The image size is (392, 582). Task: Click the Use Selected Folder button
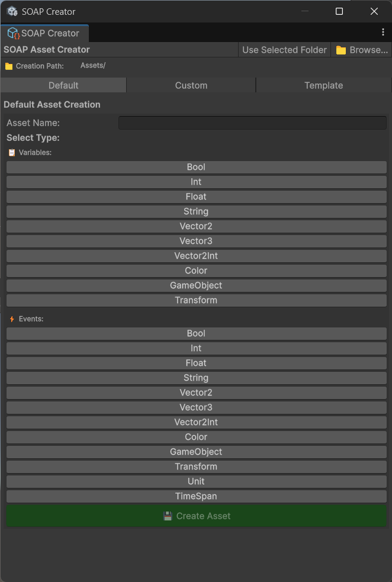pos(284,50)
